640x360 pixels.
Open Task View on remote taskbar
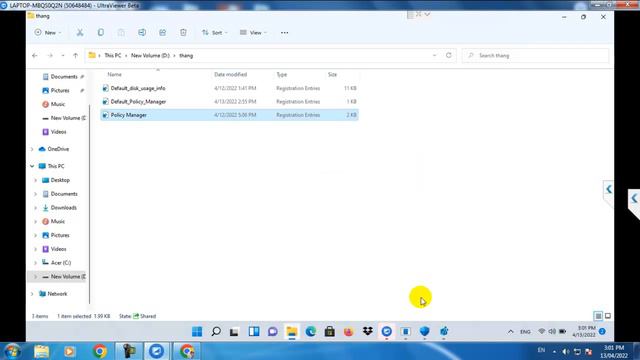234,331
